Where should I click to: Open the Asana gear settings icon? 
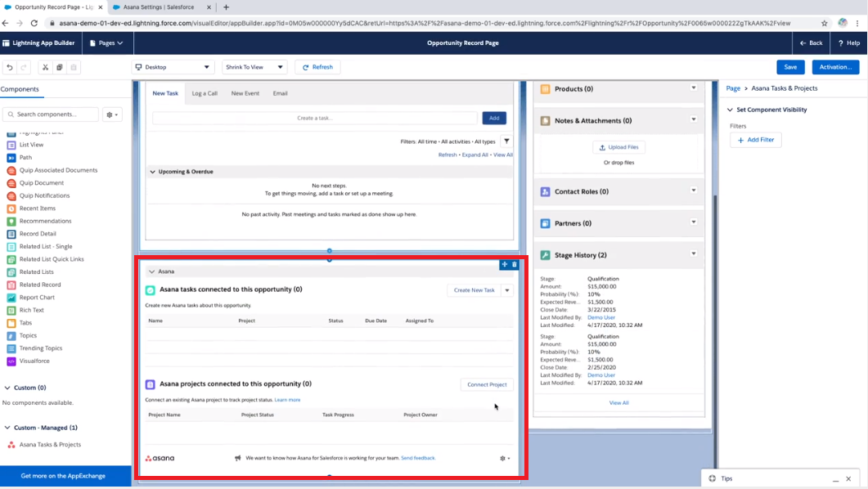coord(504,458)
